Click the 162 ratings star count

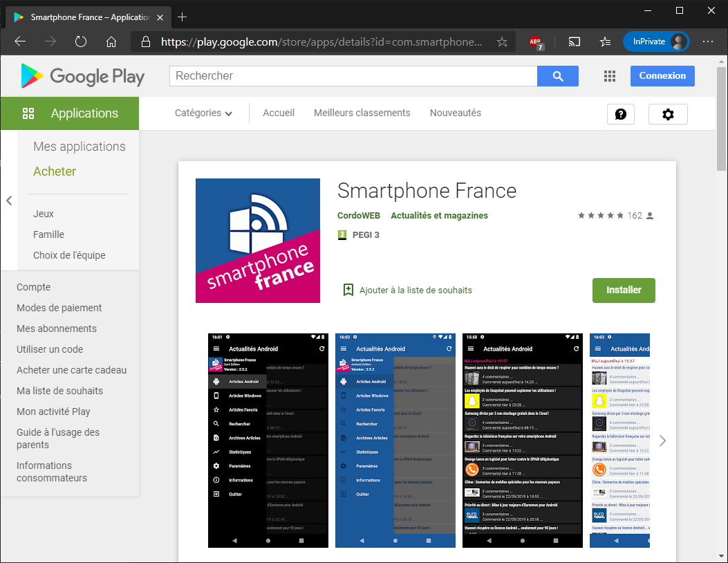tap(615, 216)
